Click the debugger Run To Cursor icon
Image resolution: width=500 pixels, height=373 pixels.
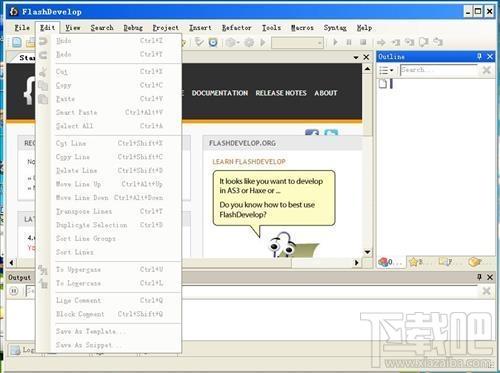coord(396,42)
